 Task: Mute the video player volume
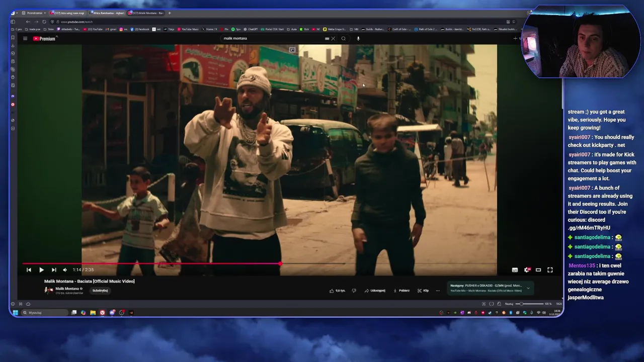(64, 270)
